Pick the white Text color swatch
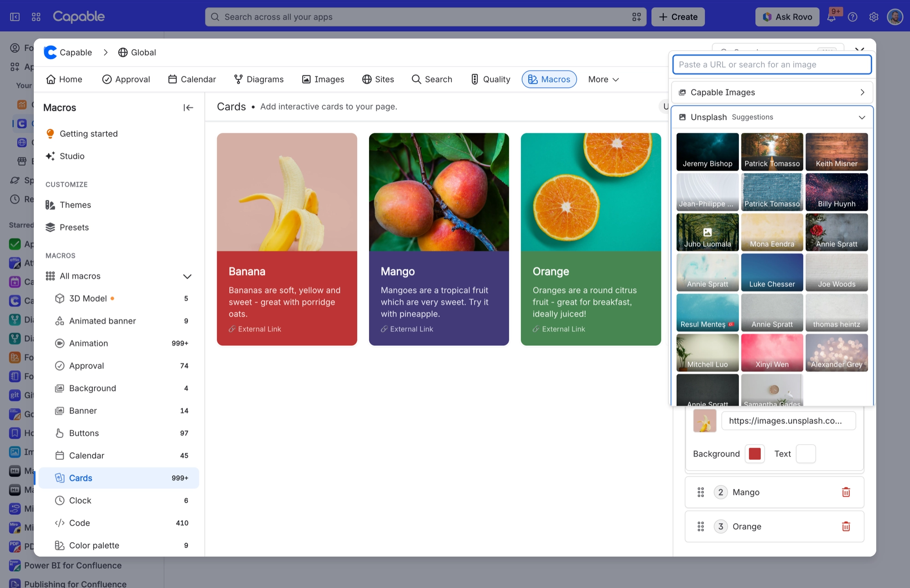Image resolution: width=910 pixels, height=588 pixels. (x=806, y=454)
